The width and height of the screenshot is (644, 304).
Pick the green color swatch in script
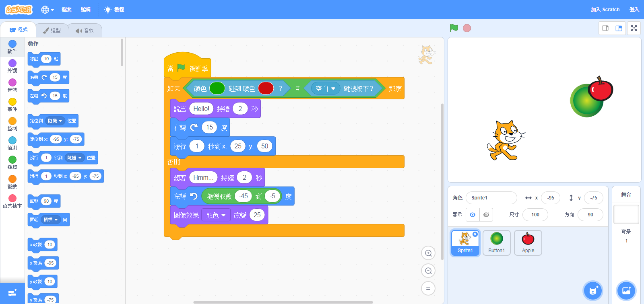click(x=217, y=88)
